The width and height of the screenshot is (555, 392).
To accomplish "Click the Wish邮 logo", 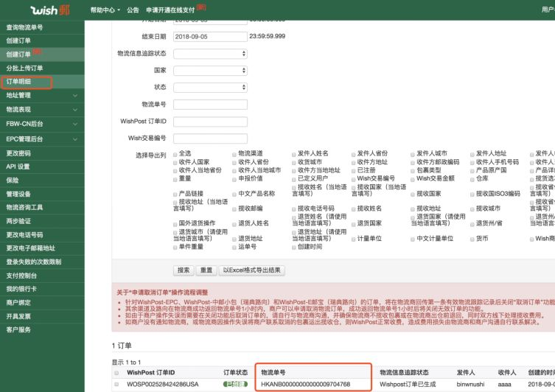I will 50,10.
